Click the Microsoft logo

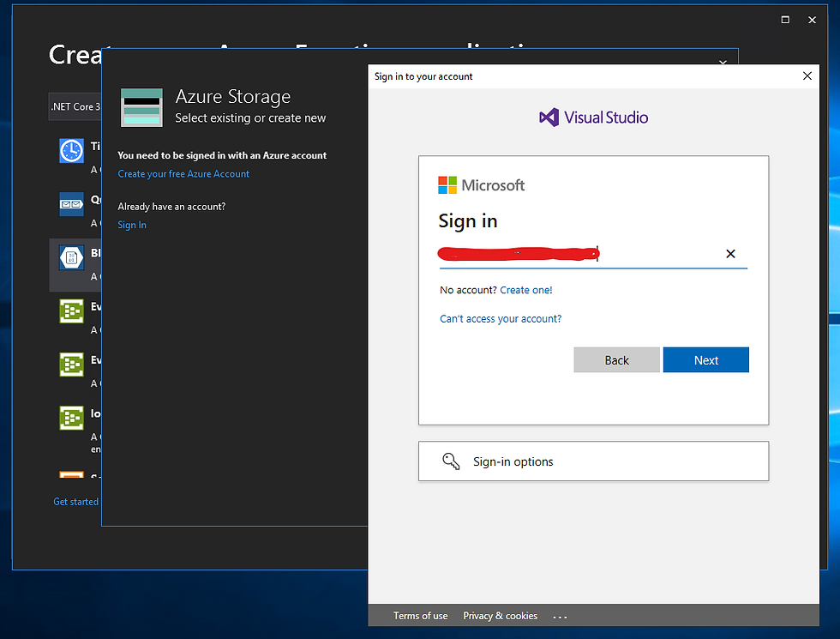[481, 185]
